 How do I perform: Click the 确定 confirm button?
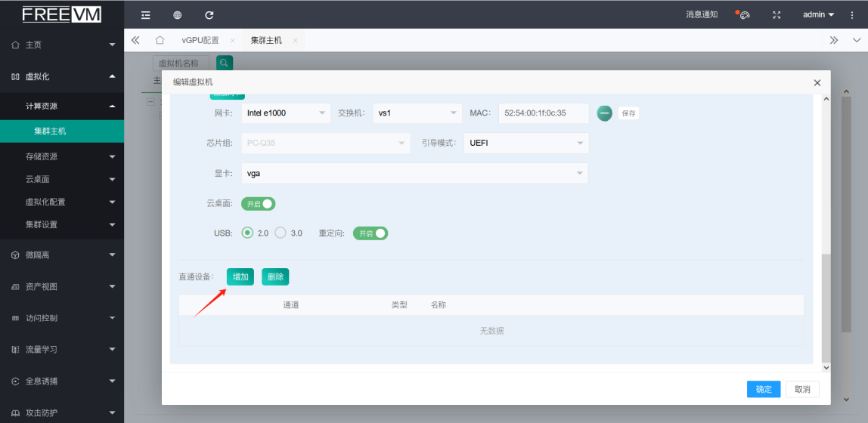[x=764, y=389]
